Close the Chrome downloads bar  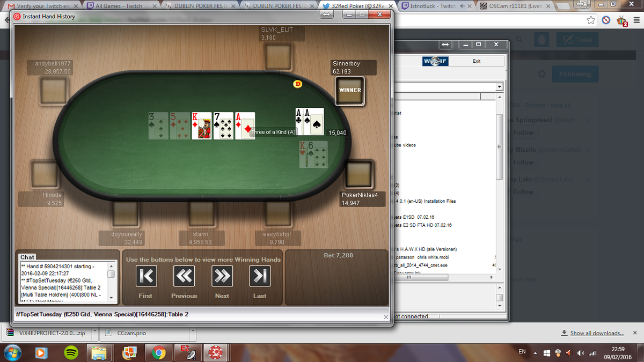click(x=634, y=333)
